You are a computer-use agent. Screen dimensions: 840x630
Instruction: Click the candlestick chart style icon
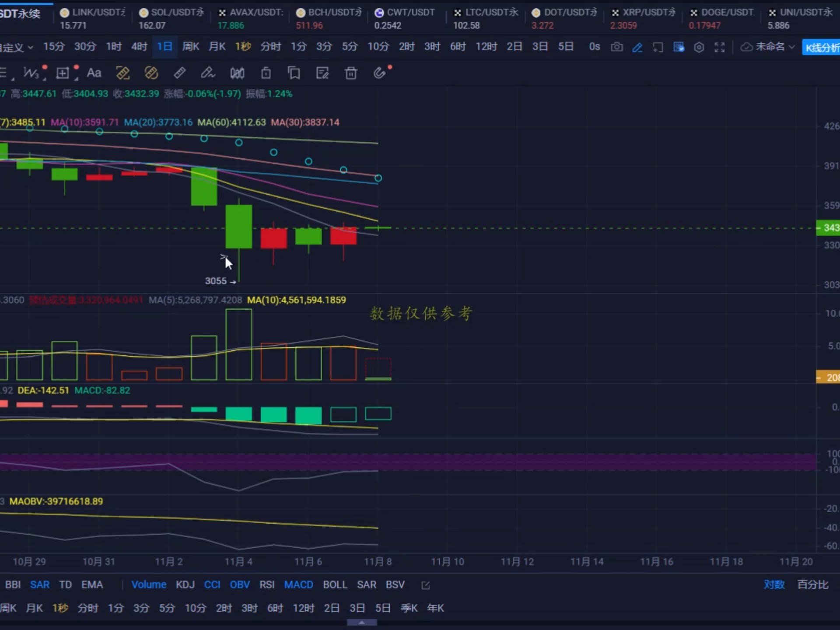[x=237, y=73]
